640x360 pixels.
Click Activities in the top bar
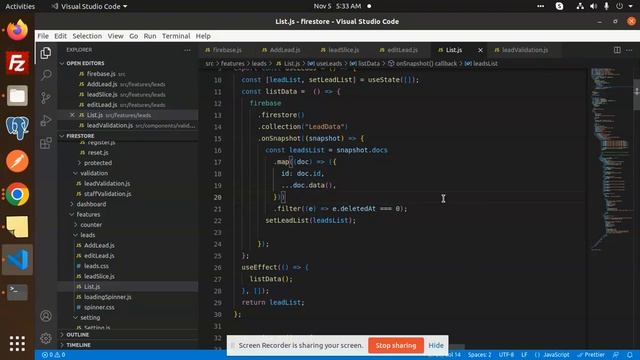click(x=20, y=6)
